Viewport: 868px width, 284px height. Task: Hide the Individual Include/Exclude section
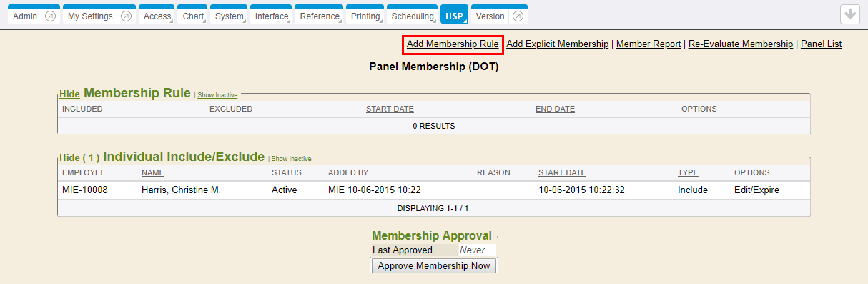tap(79, 157)
